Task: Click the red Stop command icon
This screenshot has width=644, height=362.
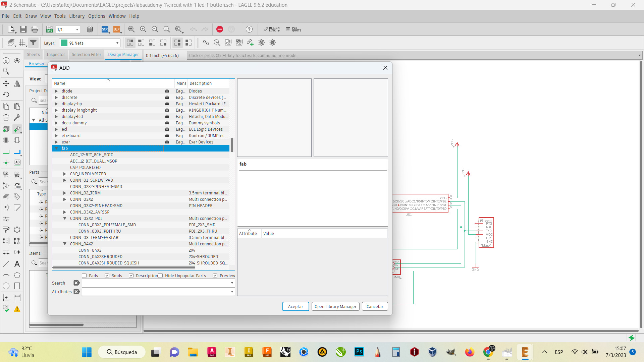Action: pos(220,29)
